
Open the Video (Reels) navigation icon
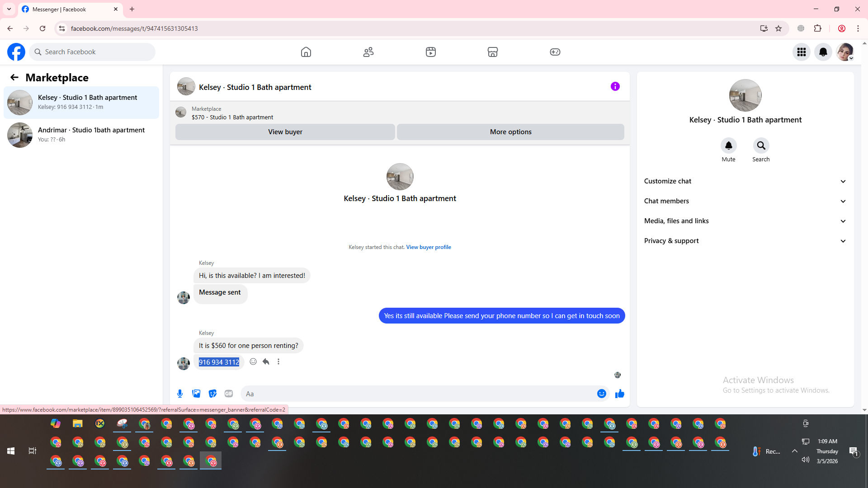(431, 52)
